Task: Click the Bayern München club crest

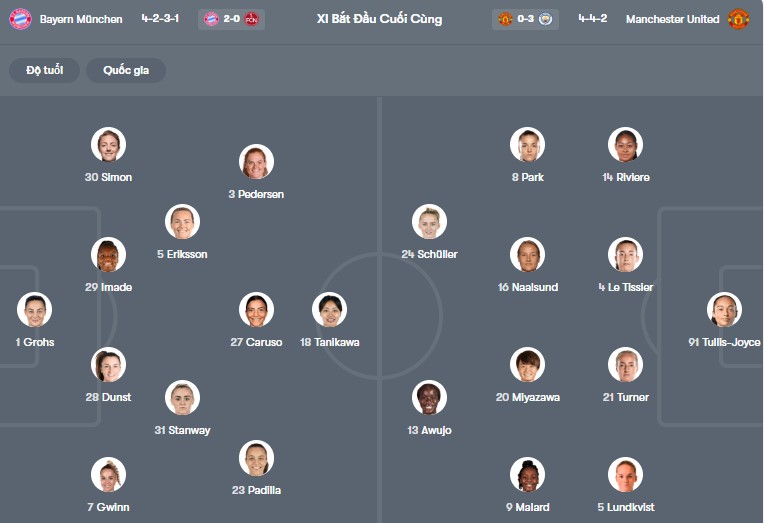Action: tap(20, 19)
